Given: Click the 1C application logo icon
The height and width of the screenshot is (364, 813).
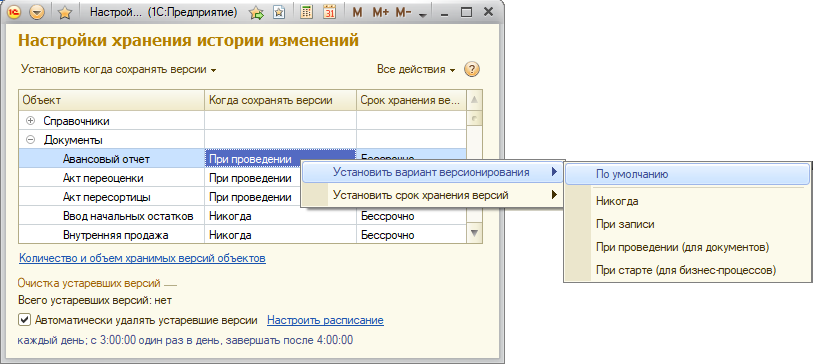Looking at the screenshot, I should pos(14,13).
